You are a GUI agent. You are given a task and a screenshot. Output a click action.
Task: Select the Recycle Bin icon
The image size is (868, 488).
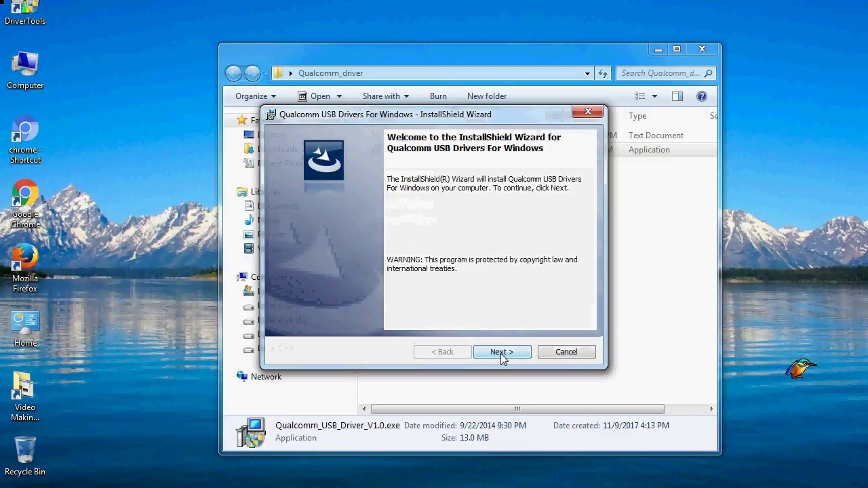pyautogui.click(x=25, y=455)
